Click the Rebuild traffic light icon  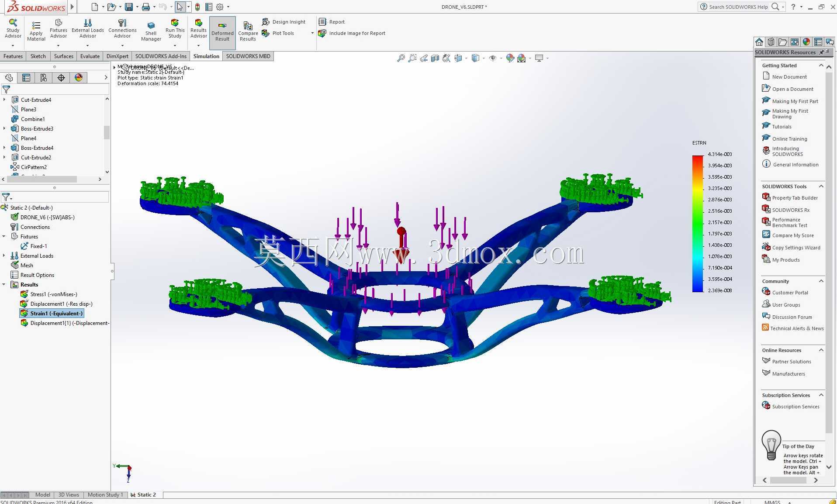(197, 7)
